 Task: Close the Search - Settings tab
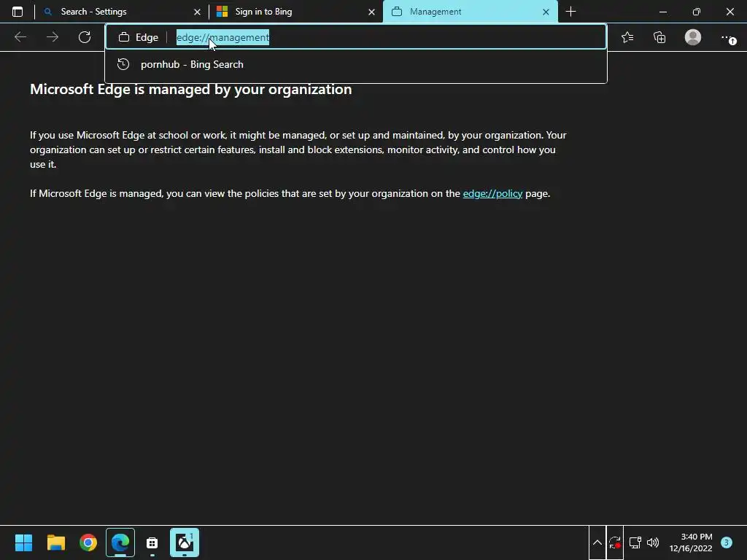pos(197,12)
